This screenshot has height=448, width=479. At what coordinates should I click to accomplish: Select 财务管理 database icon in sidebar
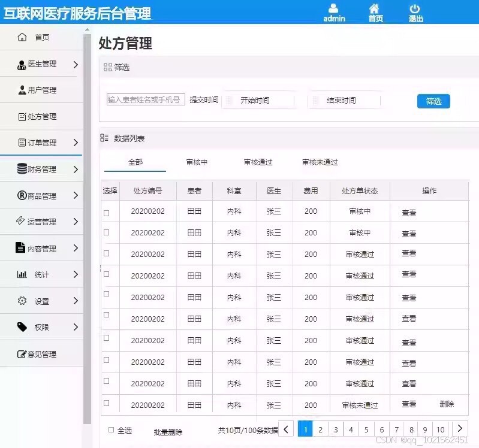pos(22,168)
